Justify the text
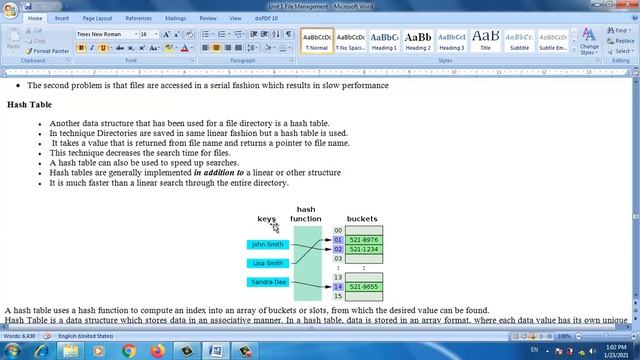This screenshot has height=360, width=640. pos(238,48)
